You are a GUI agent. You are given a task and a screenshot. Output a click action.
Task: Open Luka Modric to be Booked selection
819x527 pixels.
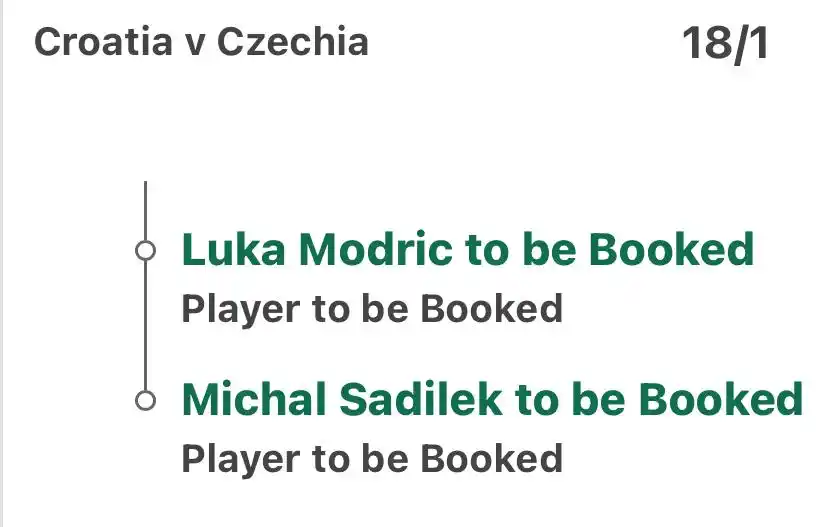468,250
